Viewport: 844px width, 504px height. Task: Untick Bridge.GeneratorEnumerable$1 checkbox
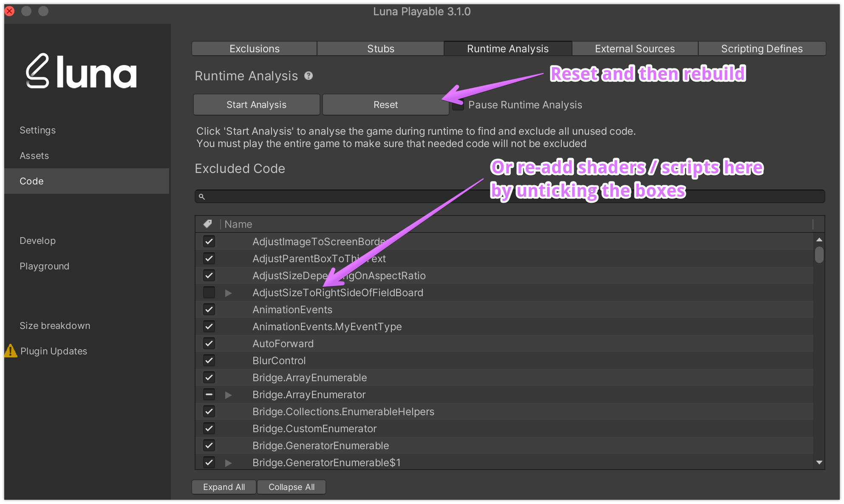pyautogui.click(x=209, y=462)
